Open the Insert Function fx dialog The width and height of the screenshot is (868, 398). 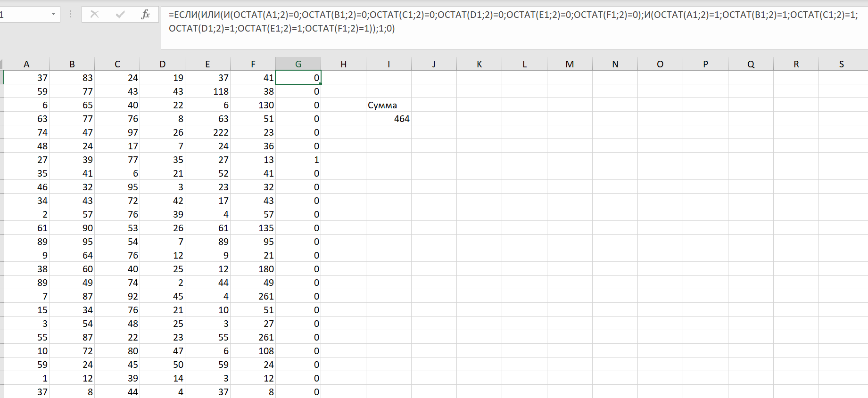pos(146,15)
